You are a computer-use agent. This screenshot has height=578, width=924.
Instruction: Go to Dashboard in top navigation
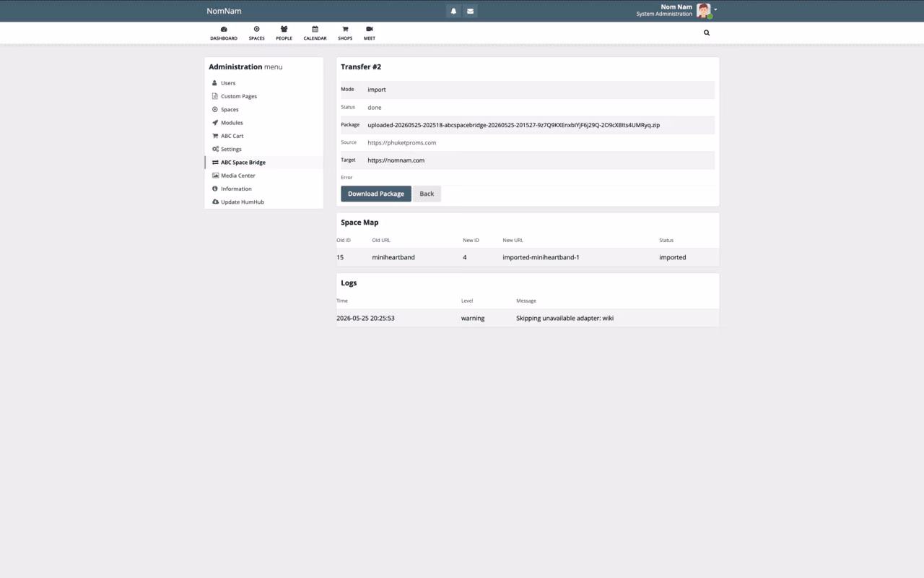click(224, 33)
